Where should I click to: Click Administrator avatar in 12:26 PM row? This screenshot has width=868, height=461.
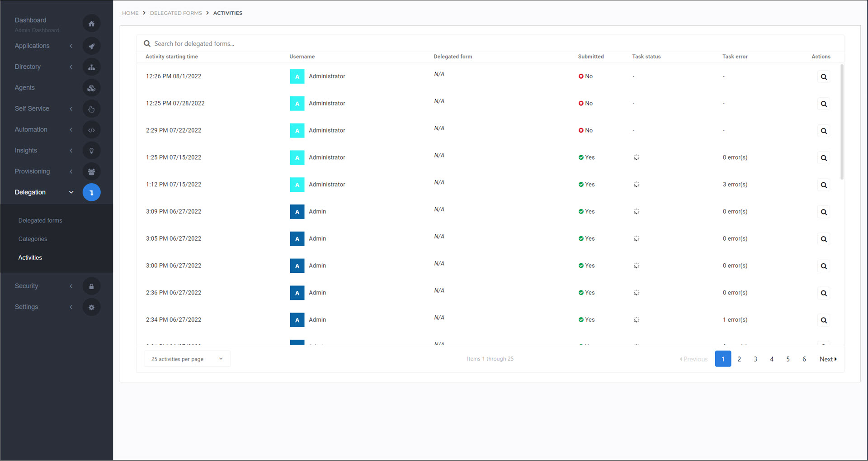click(297, 76)
